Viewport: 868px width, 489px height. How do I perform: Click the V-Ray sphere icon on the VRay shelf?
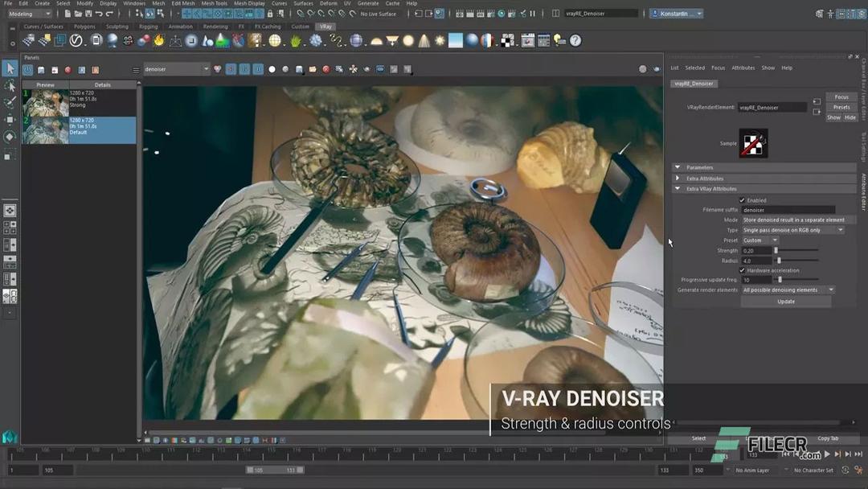pos(112,42)
